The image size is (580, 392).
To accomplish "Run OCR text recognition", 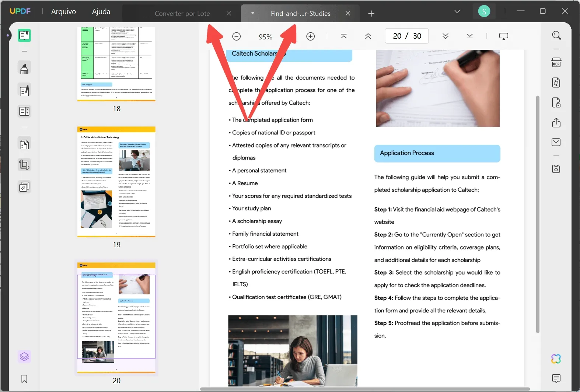I will (556, 62).
